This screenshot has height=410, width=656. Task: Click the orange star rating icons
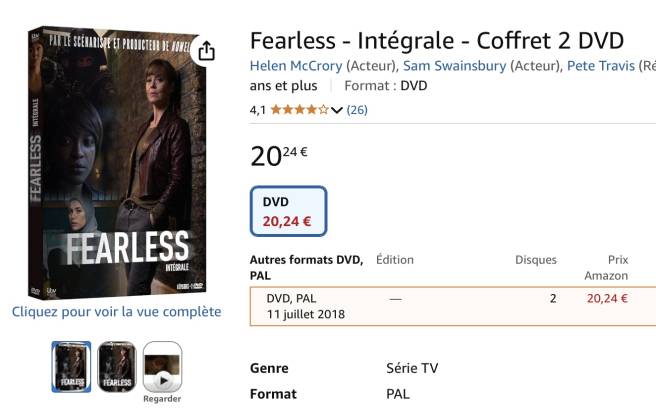point(299,110)
